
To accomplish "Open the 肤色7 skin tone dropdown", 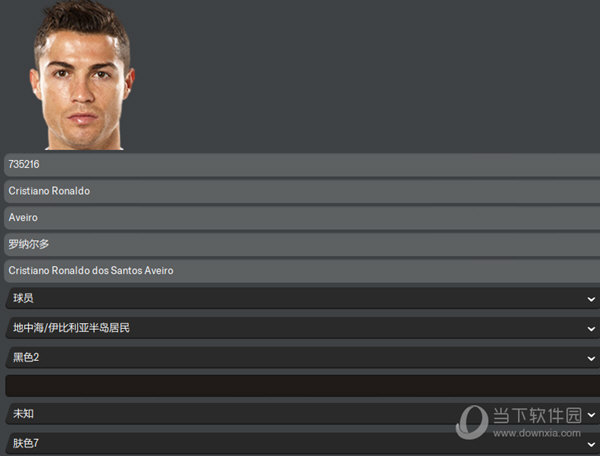I will tap(302, 444).
